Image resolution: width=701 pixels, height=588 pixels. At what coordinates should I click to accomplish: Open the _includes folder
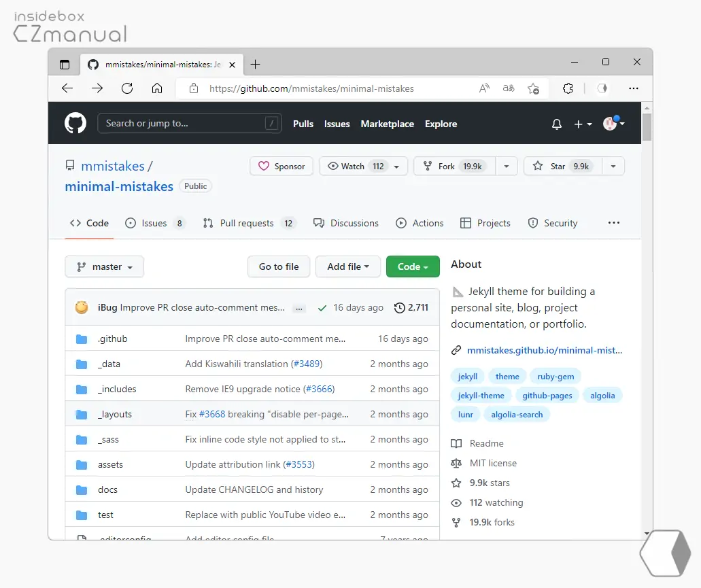pyautogui.click(x=117, y=389)
